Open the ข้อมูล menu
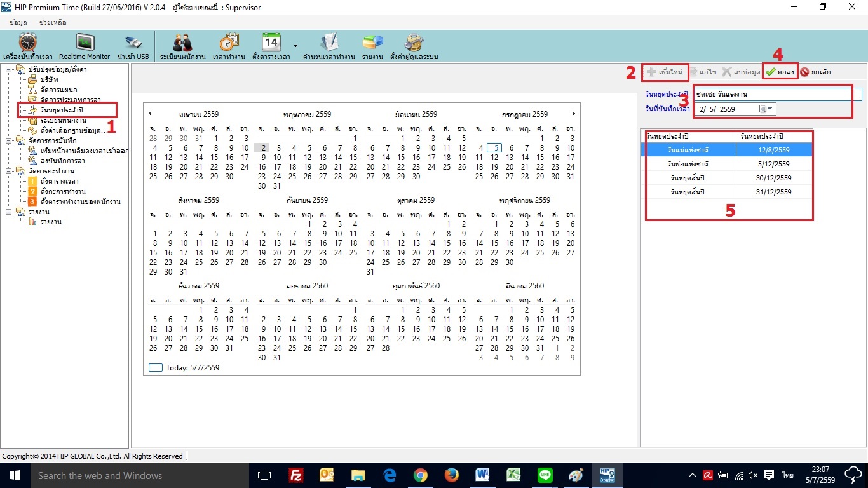 [18, 22]
